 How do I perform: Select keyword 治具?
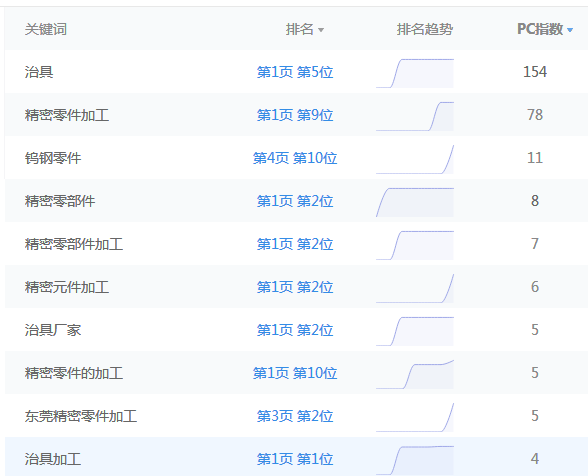[39, 72]
